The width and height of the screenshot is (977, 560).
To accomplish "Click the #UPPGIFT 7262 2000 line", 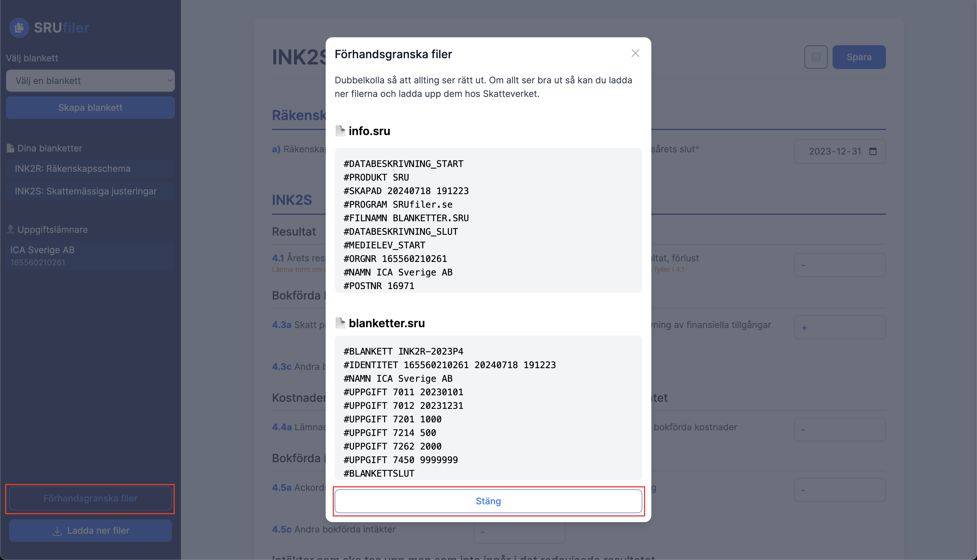I will click(x=392, y=446).
